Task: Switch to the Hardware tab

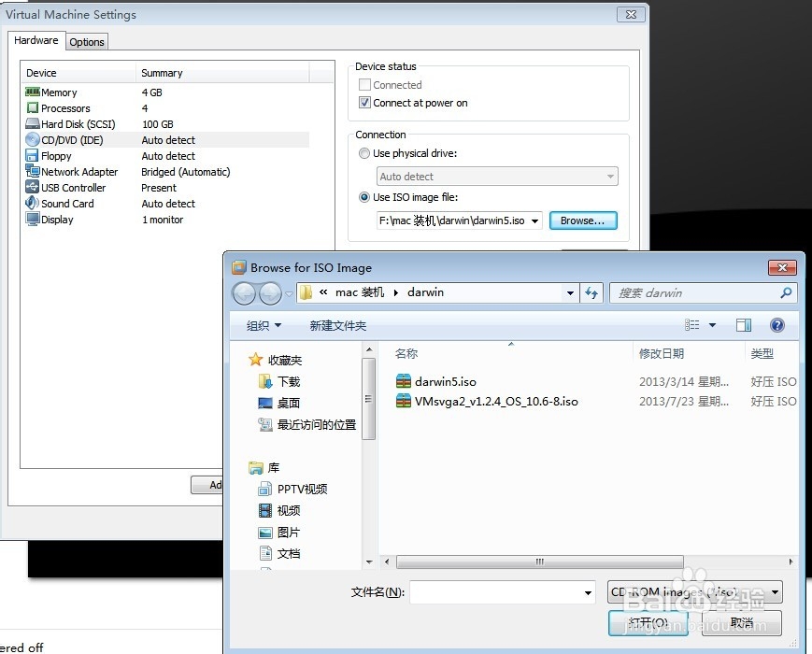Action: (36, 40)
